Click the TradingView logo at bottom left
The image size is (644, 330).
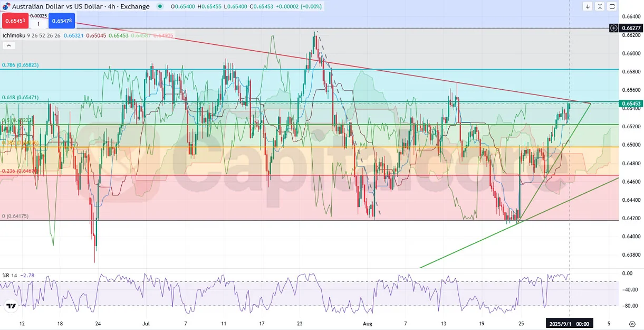[11, 305]
